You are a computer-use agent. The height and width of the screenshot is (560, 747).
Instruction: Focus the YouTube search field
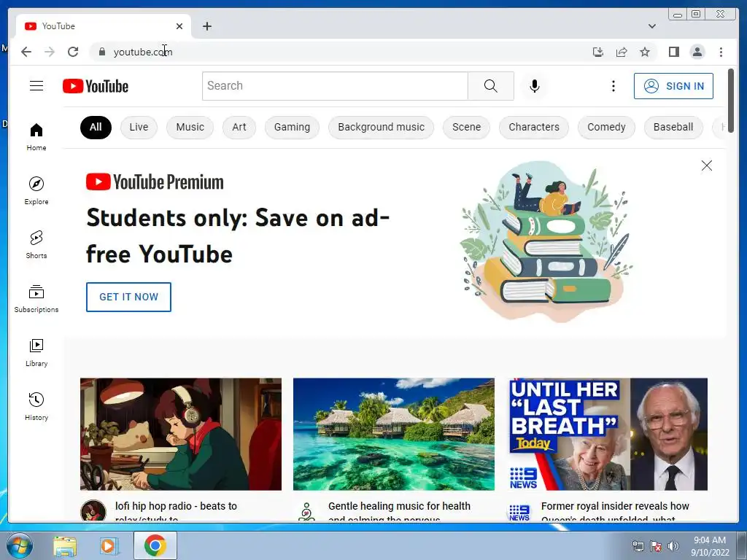tap(335, 86)
